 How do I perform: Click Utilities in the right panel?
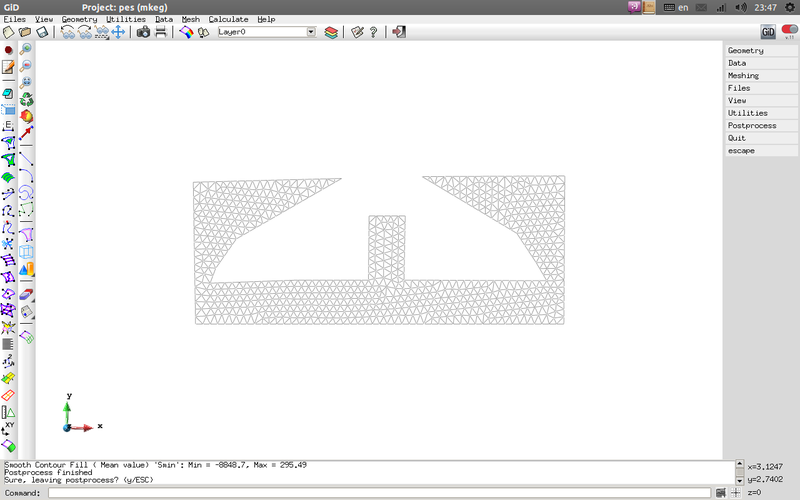click(x=761, y=113)
